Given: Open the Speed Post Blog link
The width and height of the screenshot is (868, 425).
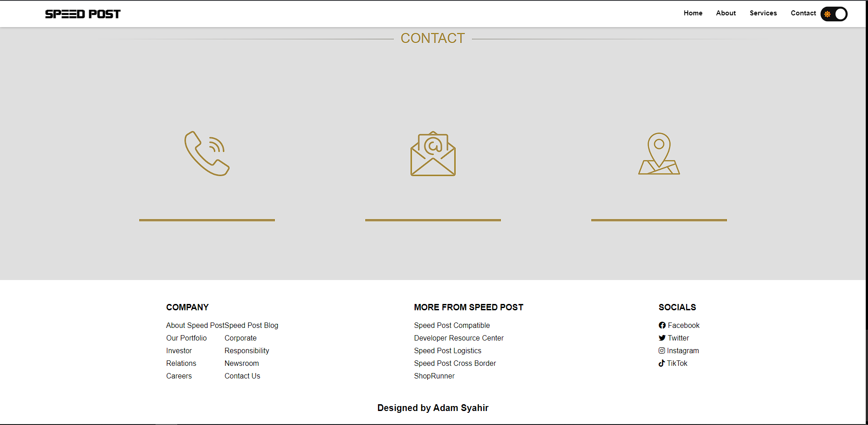Looking at the screenshot, I should (x=251, y=325).
